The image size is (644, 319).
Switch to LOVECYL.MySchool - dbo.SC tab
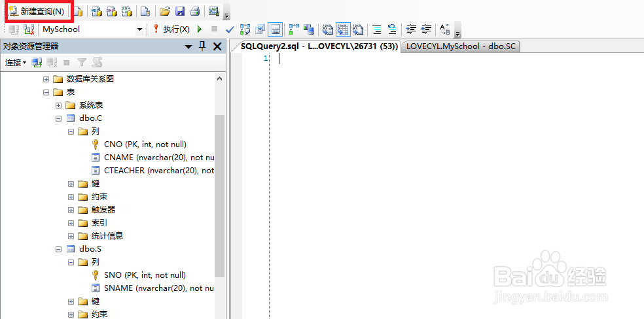[460, 46]
